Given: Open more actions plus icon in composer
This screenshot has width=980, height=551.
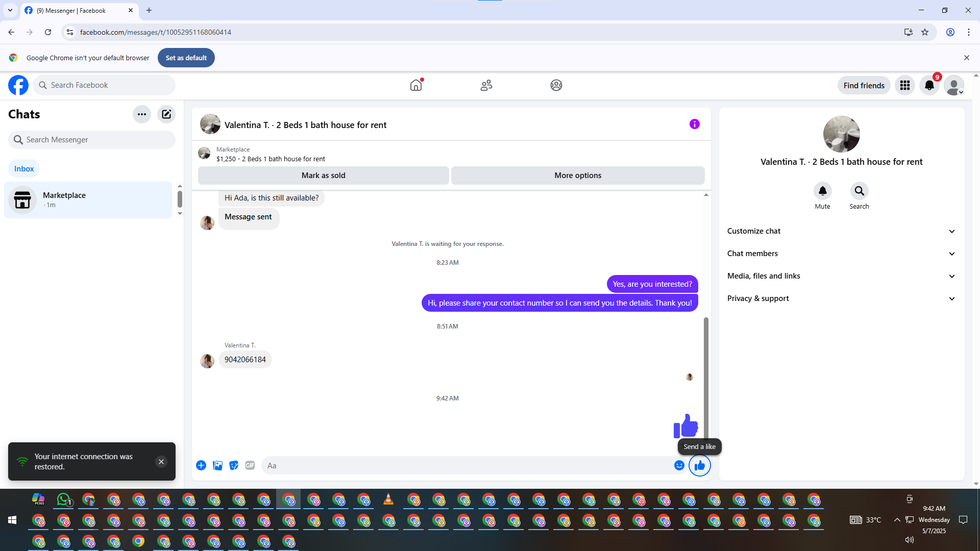Looking at the screenshot, I should (201, 465).
